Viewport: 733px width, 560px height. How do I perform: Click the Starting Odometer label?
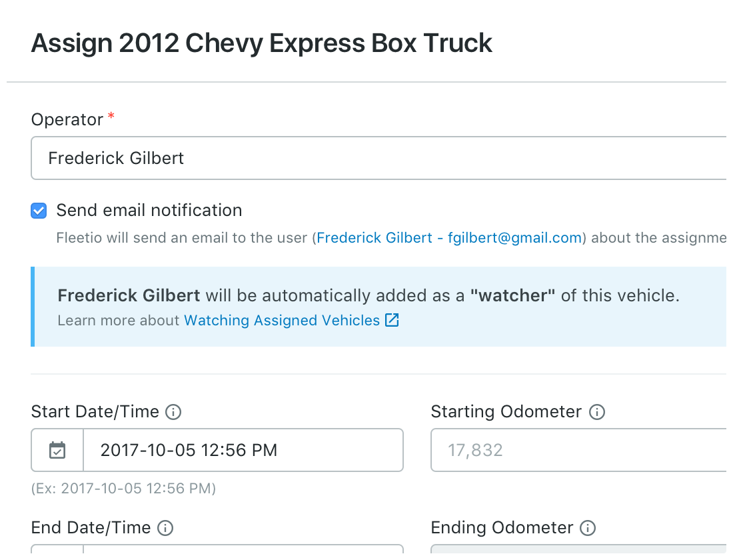tap(506, 412)
